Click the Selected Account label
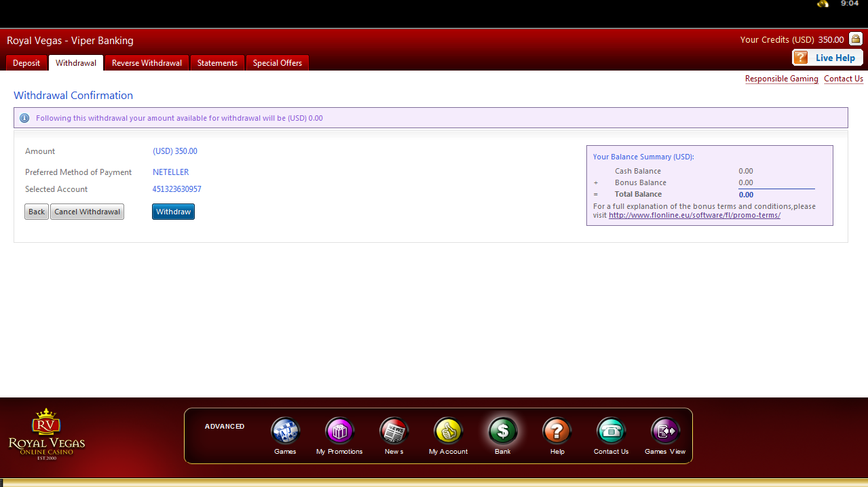 56,189
